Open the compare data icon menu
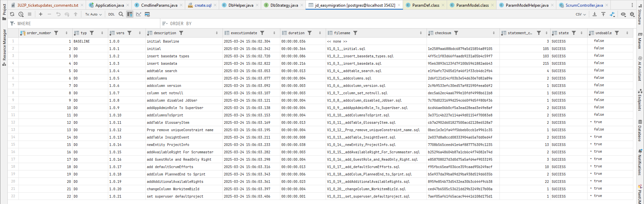The height and width of the screenshot is (204, 644). coord(612,14)
